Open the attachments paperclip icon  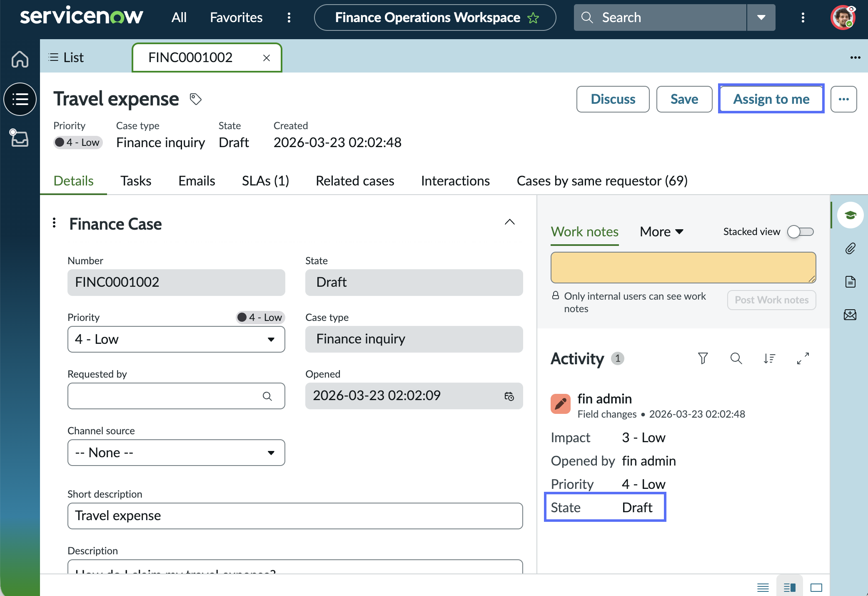[x=851, y=248]
